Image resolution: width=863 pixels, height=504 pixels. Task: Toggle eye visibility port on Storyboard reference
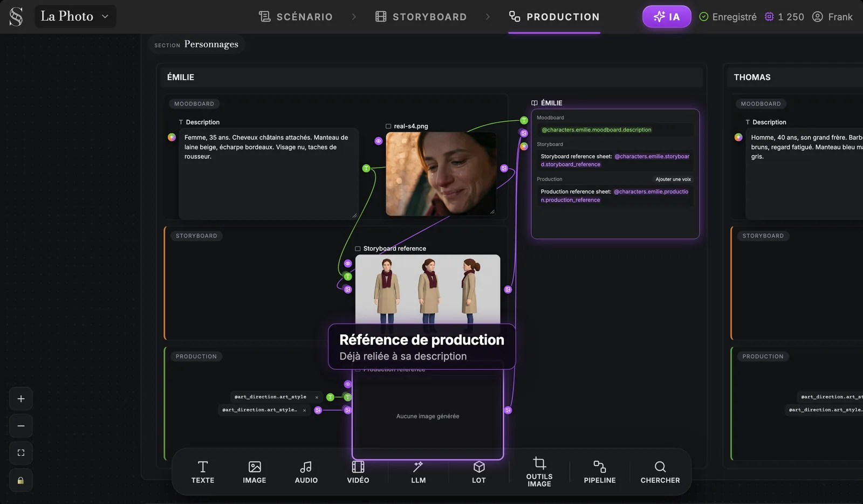348,264
